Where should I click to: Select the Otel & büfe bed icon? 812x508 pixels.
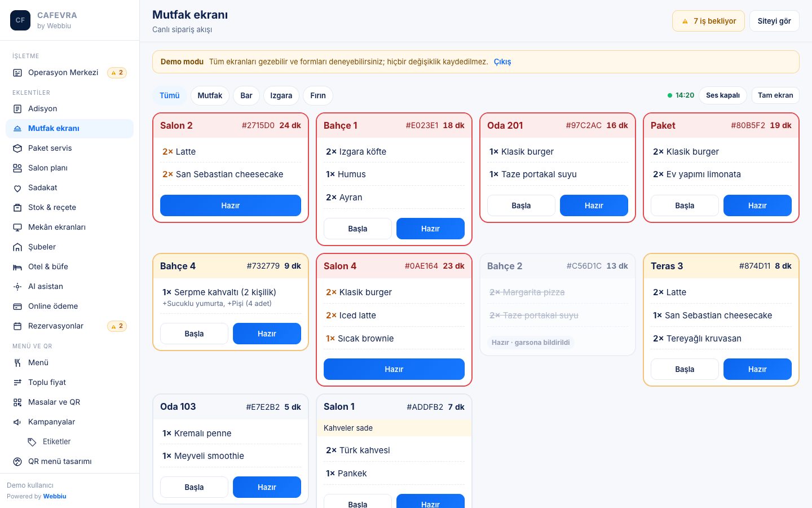point(17,267)
